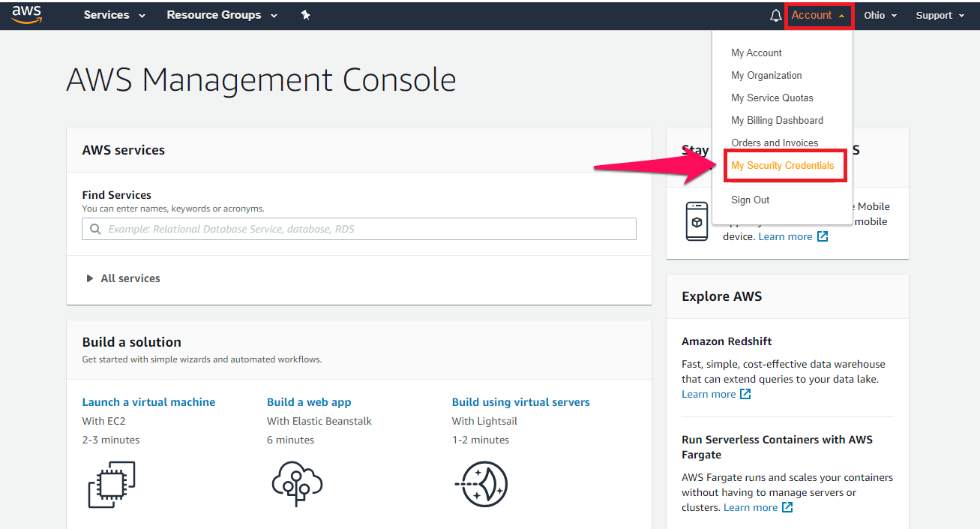Click the AWS logo home icon
This screenshot has width=980, height=529.
(x=27, y=14)
